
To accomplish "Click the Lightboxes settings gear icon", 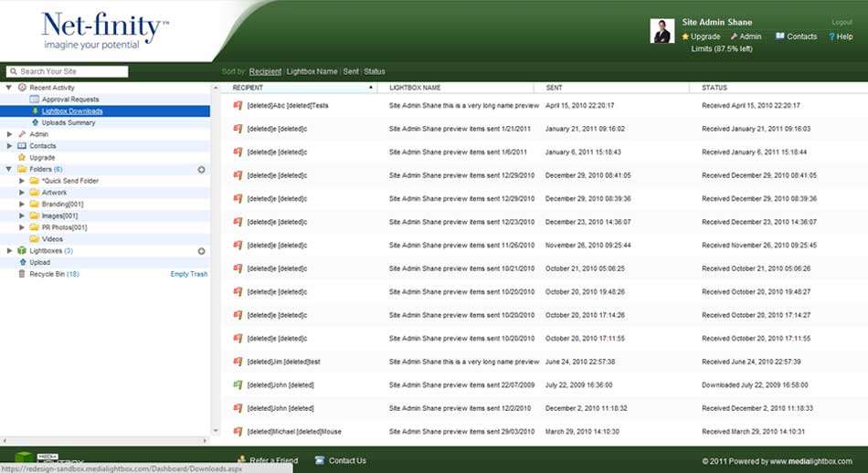I will (x=201, y=251).
